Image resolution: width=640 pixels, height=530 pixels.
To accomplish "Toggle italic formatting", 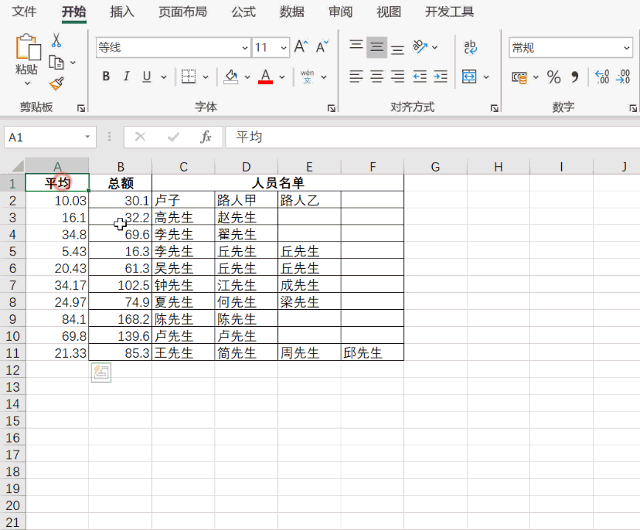I will tap(127, 76).
